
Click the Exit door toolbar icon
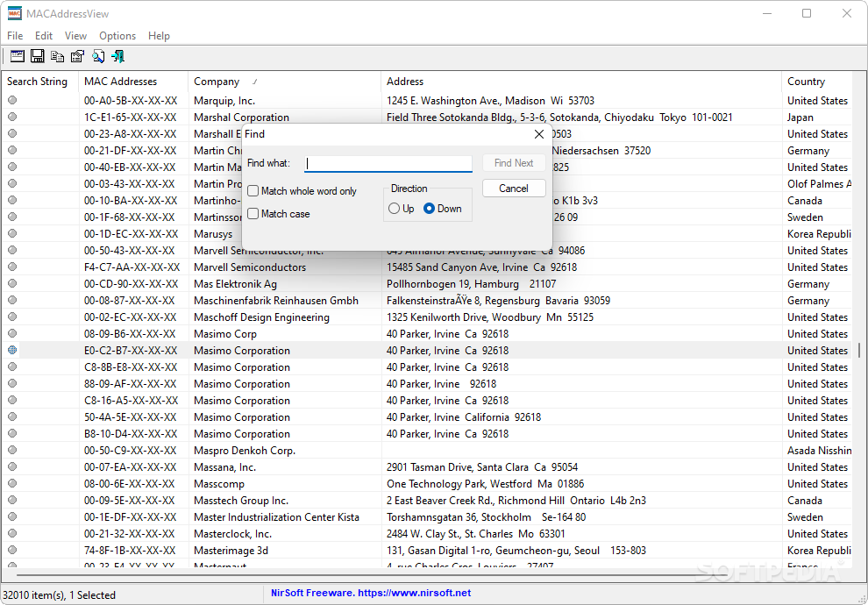117,56
